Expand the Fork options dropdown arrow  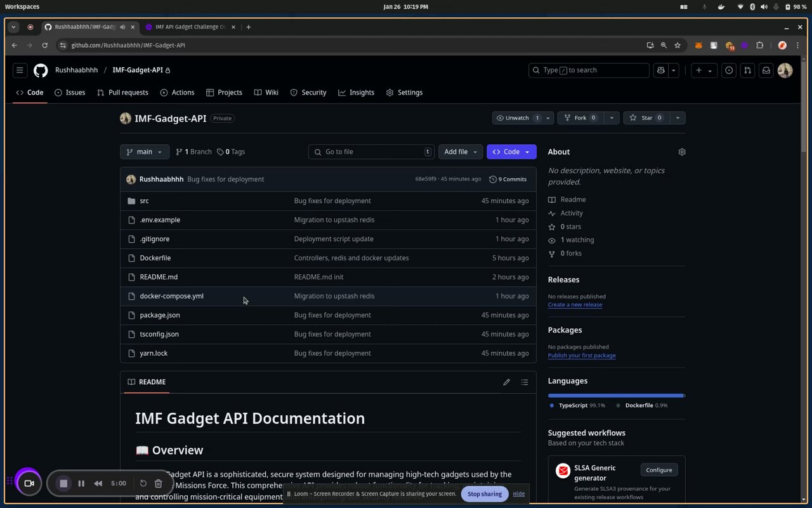click(x=612, y=118)
